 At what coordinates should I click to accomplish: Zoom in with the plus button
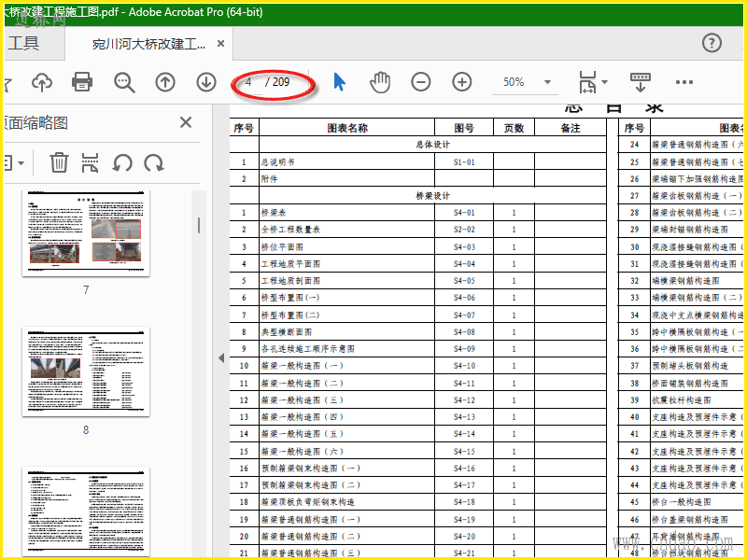462,82
